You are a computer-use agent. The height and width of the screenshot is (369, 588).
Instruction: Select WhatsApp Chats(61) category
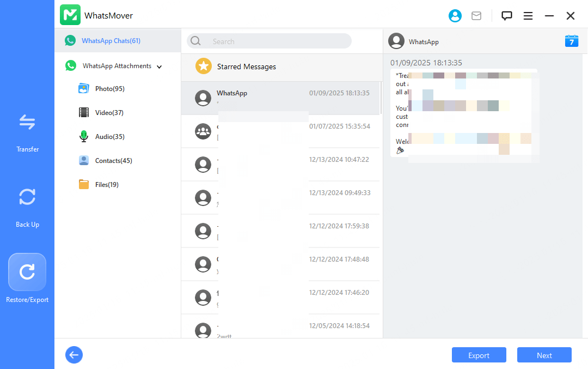click(111, 41)
